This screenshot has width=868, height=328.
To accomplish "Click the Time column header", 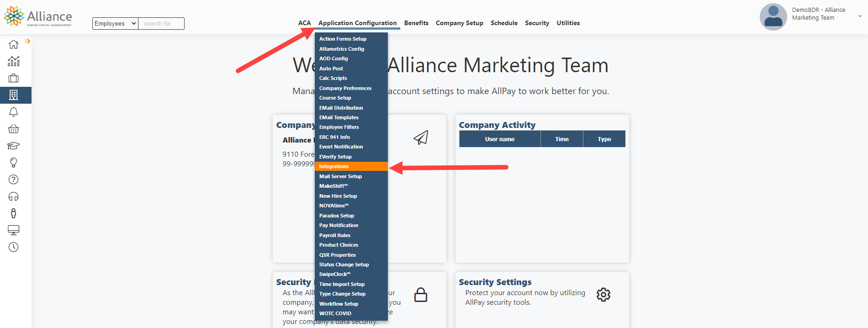I will 562,139.
